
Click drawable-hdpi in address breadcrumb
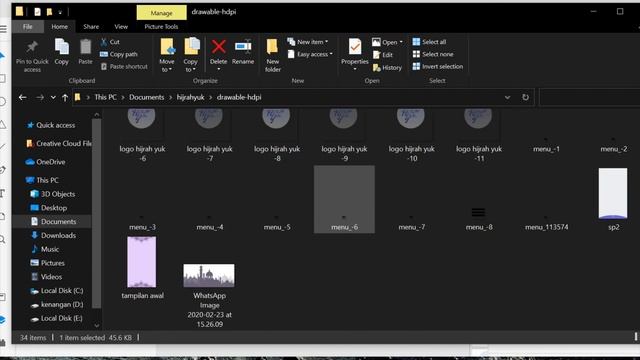[x=239, y=97]
